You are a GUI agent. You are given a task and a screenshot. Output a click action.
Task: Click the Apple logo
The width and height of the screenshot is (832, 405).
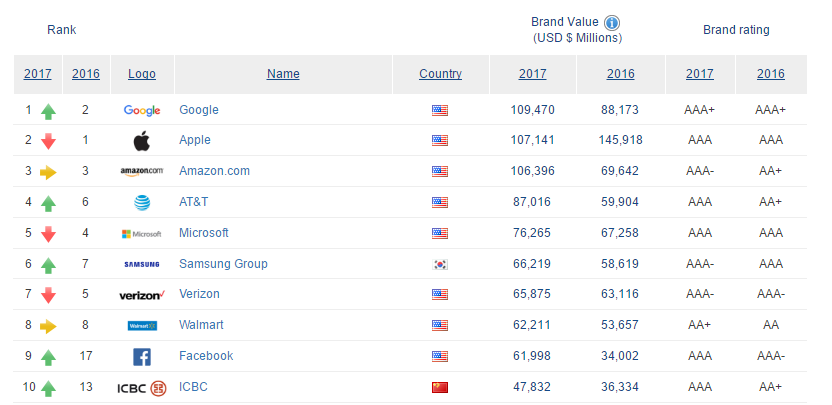coord(142,141)
